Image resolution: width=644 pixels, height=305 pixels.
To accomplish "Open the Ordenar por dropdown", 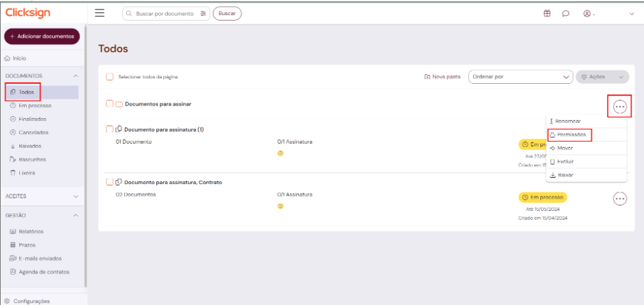I will click(520, 77).
